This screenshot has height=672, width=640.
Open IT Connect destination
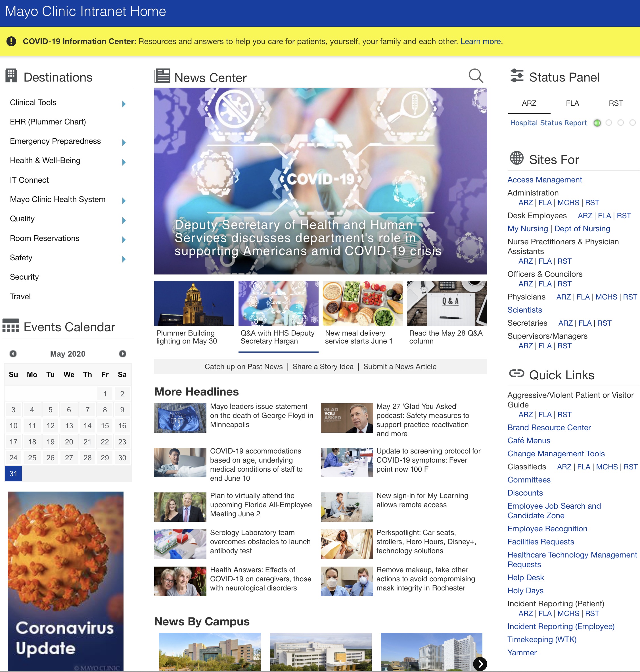[29, 180]
